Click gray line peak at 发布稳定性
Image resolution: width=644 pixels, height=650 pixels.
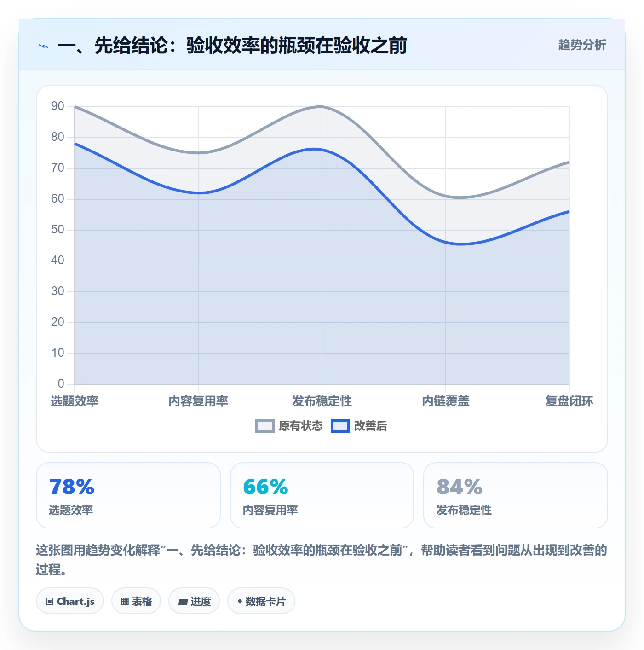pos(322,107)
